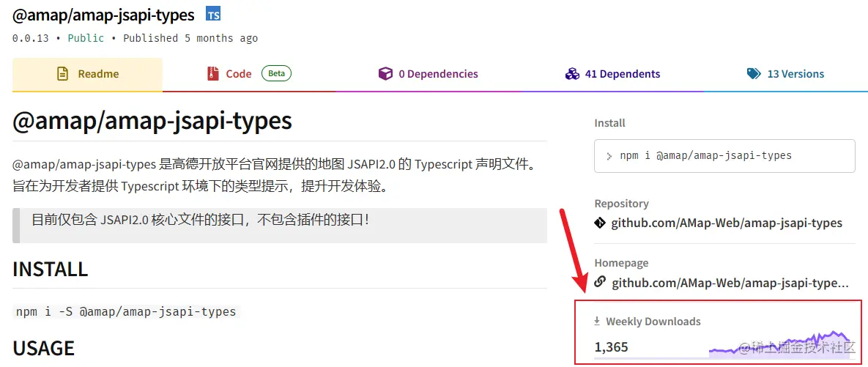Screen dimensions: 868x367
Task: Click the blockquote about JSAPI2.0 核心文件
Action: point(280,226)
